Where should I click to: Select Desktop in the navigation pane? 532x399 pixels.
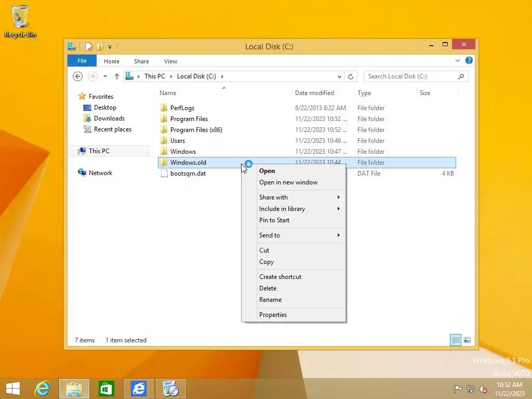pyautogui.click(x=105, y=108)
